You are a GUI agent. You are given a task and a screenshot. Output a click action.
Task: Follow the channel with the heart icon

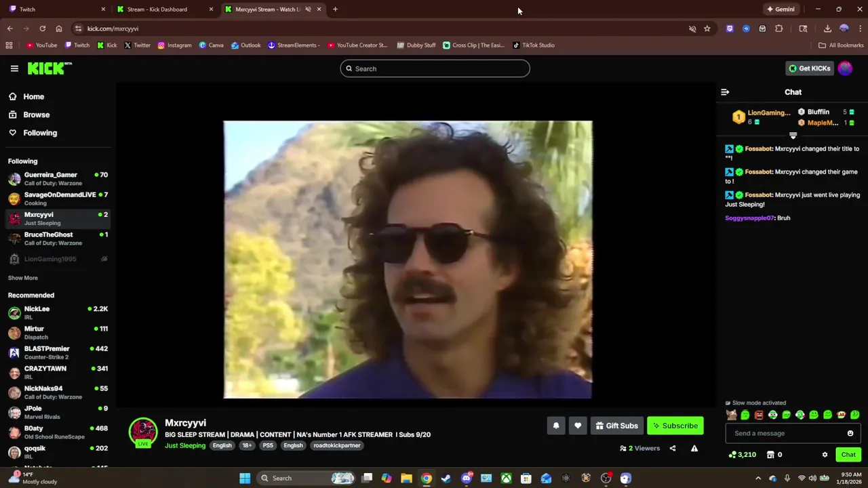(x=578, y=426)
